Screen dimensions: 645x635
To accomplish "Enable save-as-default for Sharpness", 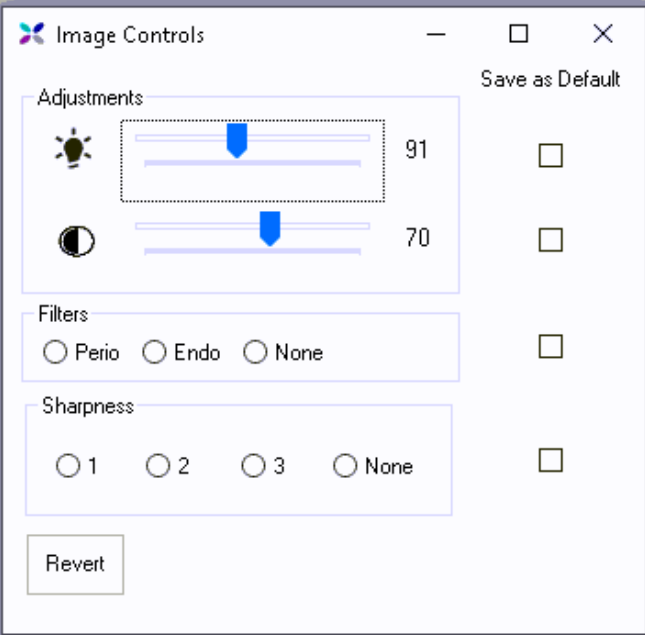I will [x=551, y=460].
